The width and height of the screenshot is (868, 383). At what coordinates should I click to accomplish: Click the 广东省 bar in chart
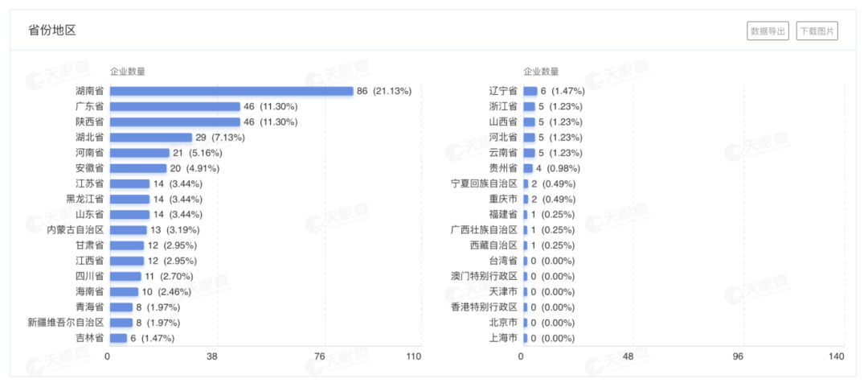(x=174, y=106)
